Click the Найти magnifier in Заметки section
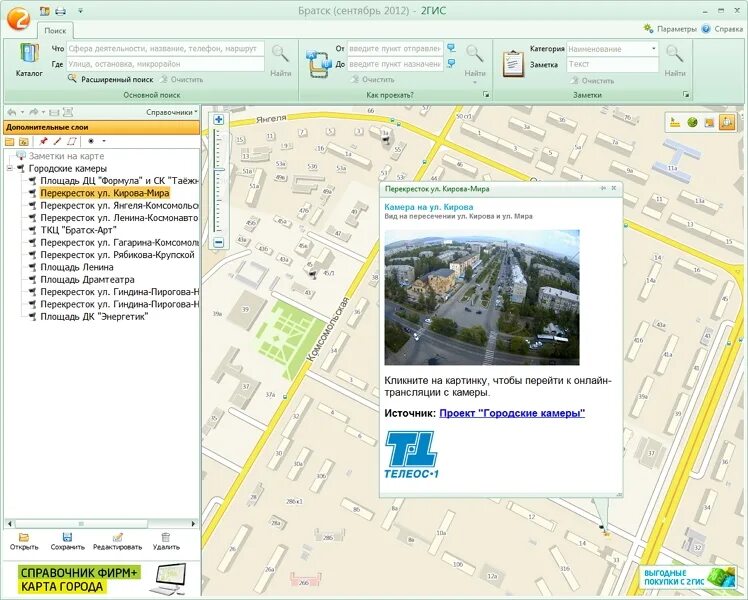Viewport: 748px width, 600px height. pos(675,54)
